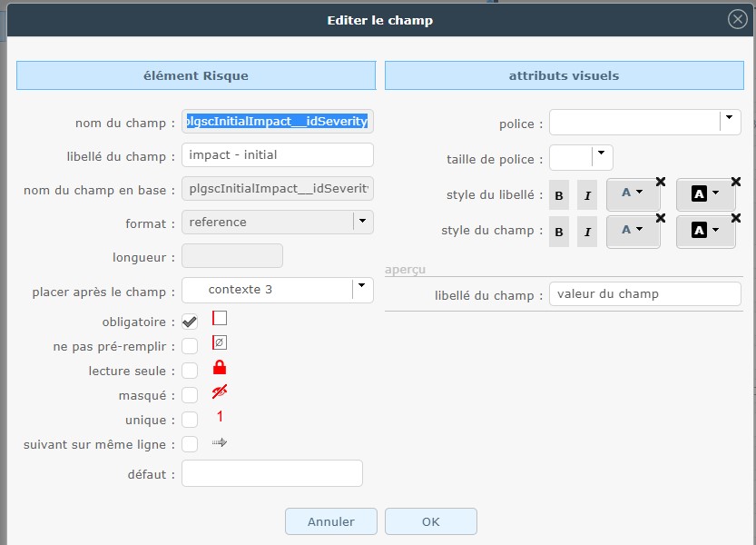756x545 pixels.
Task: Enable the lecture seule checkbox
Action: pyautogui.click(x=190, y=371)
